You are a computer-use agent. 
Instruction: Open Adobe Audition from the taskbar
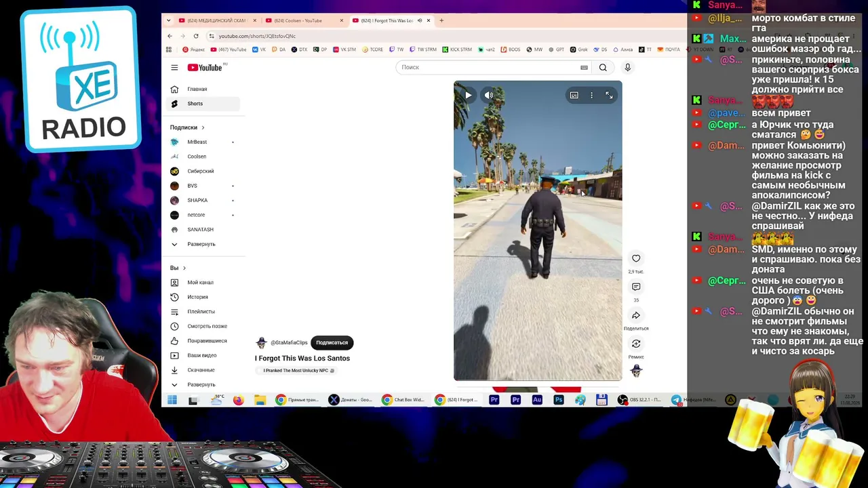[x=537, y=400]
